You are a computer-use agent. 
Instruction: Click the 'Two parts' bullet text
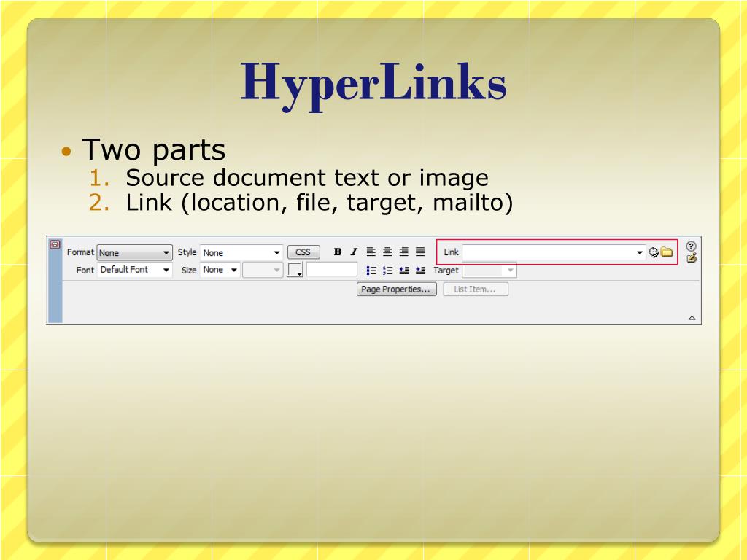click(x=153, y=149)
